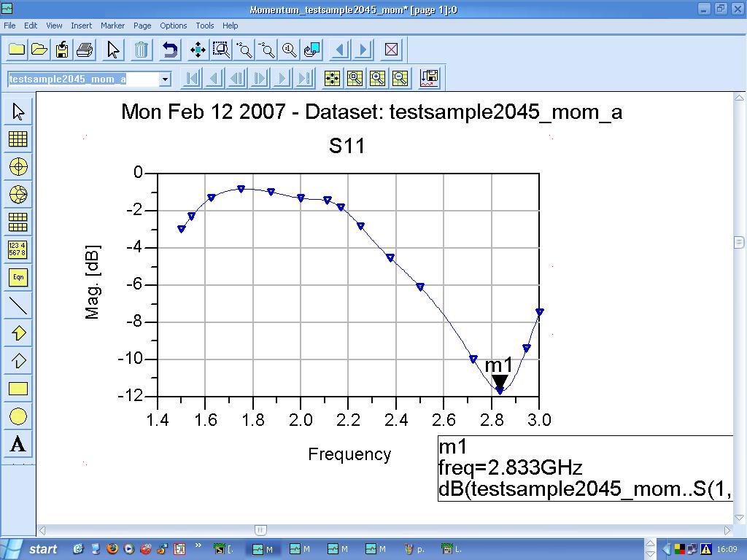
Task: Select the pointer tool in the top toolbar
Action: coord(113,50)
